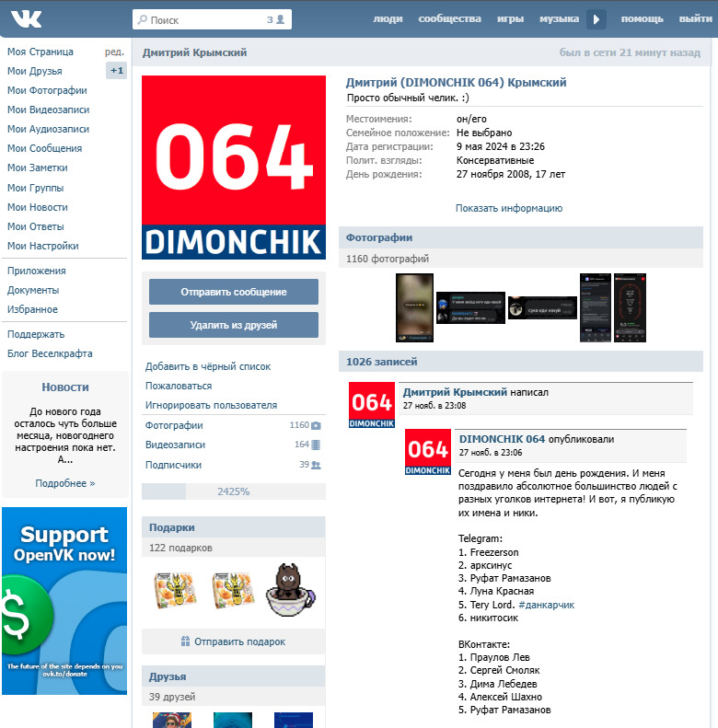The width and height of the screenshot is (718, 728).
Task: Click the music play button in header
Action: (x=596, y=19)
